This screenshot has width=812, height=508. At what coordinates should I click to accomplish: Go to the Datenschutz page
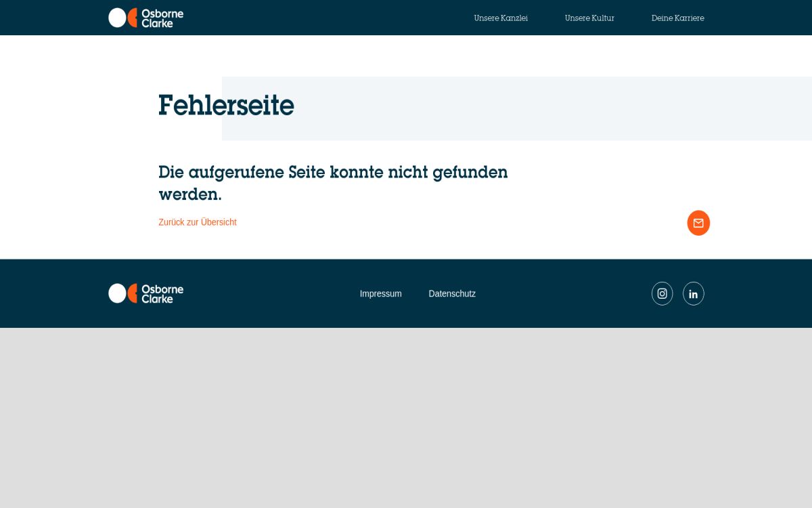coord(452,294)
